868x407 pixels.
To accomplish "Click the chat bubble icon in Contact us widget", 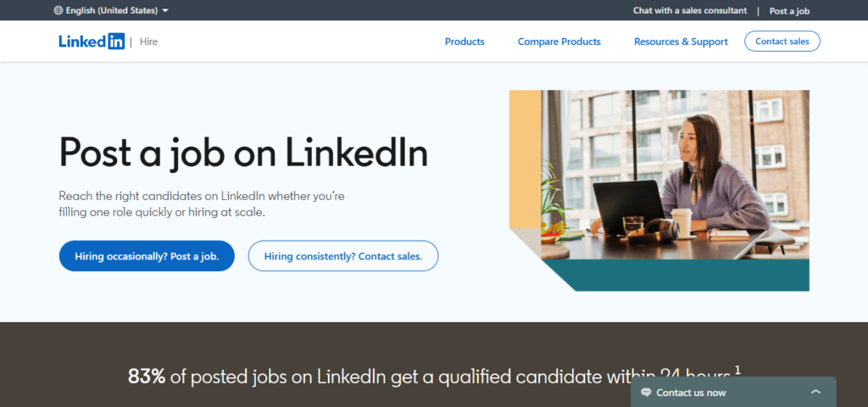I will click(x=646, y=393).
